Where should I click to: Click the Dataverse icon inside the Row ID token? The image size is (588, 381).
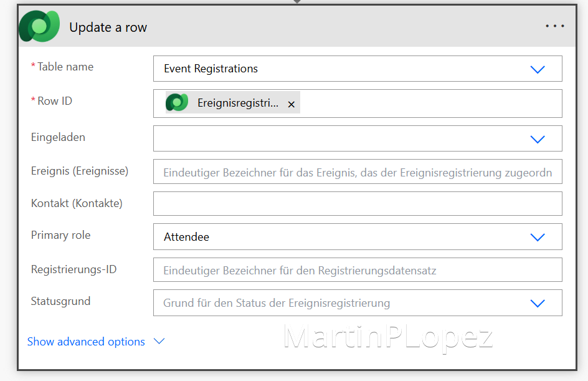pyautogui.click(x=176, y=103)
